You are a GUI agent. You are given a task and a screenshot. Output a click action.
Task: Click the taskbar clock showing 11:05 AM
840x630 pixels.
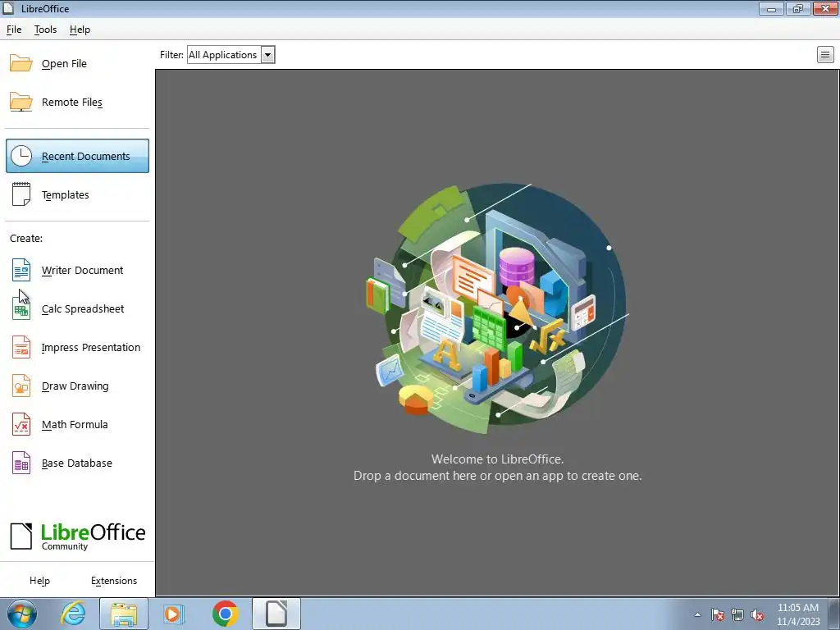pyautogui.click(x=798, y=614)
